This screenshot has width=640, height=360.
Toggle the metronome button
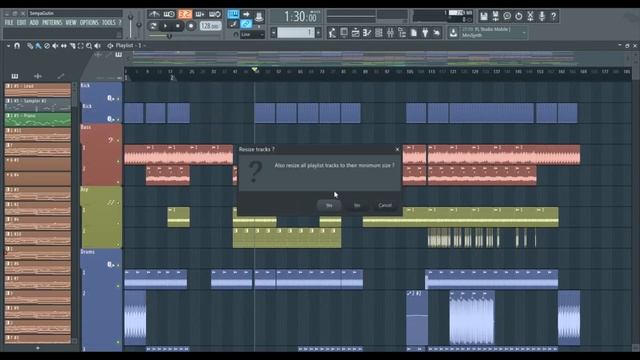[154, 15]
